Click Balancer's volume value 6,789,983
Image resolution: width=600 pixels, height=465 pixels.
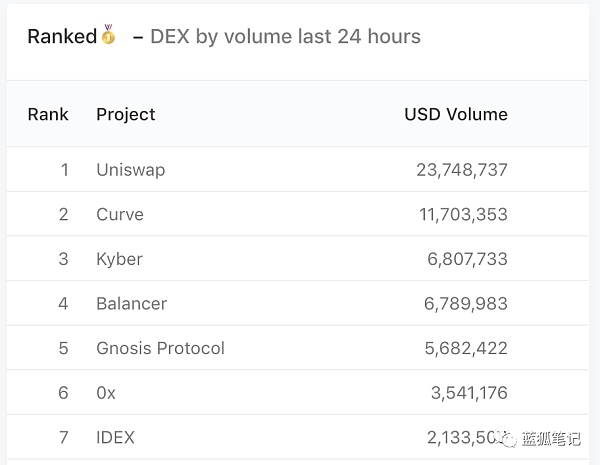[467, 303]
